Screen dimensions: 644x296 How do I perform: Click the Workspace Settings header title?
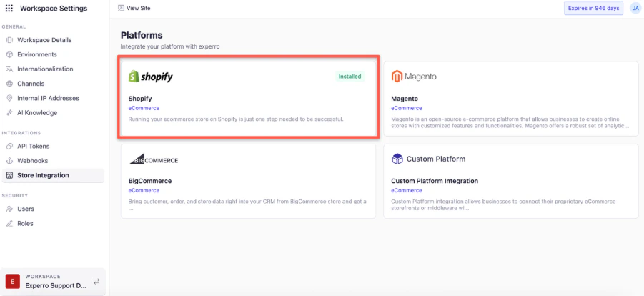click(x=54, y=9)
